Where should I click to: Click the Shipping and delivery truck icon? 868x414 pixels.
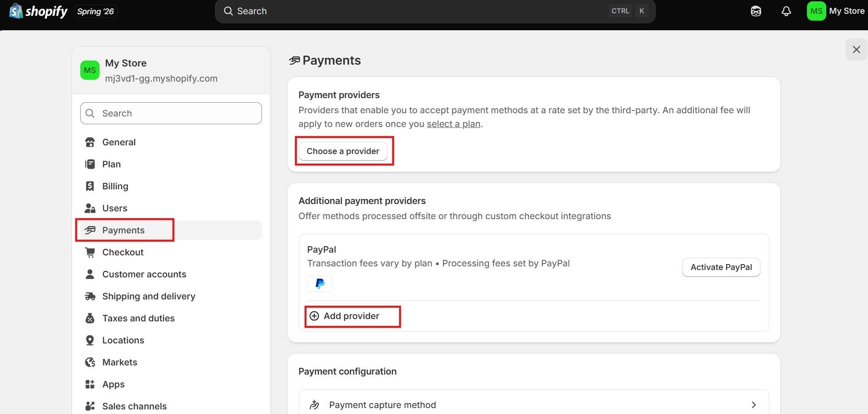[x=90, y=296]
